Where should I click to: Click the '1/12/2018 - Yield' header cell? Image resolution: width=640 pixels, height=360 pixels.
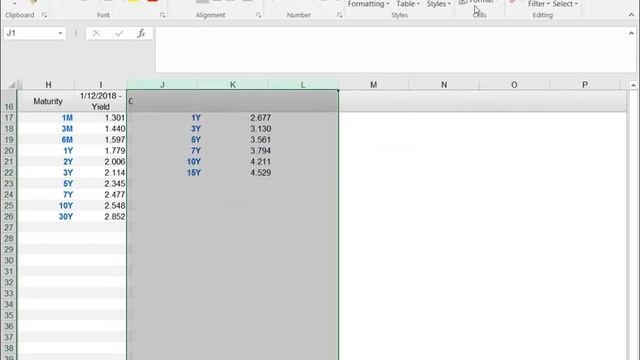click(100, 101)
